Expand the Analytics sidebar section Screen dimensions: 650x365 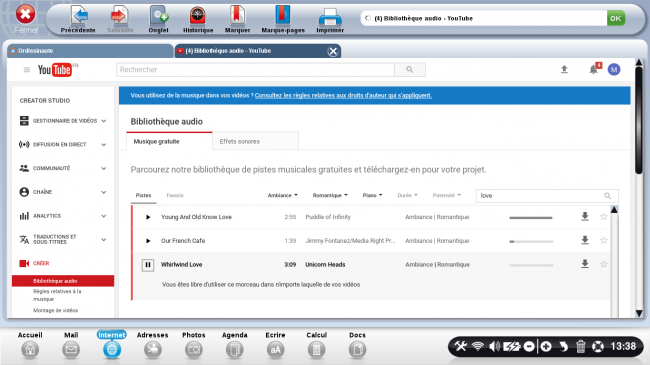pyautogui.click(x=63, y=216)
